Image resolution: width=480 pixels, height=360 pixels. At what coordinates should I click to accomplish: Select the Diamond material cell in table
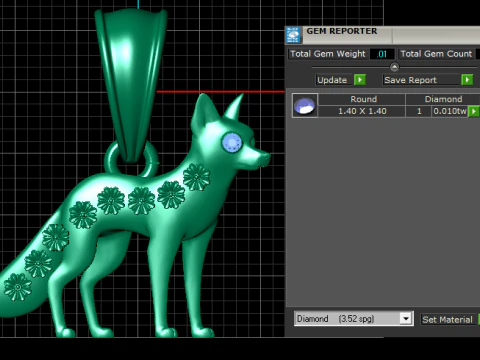[x=443, y=99]
